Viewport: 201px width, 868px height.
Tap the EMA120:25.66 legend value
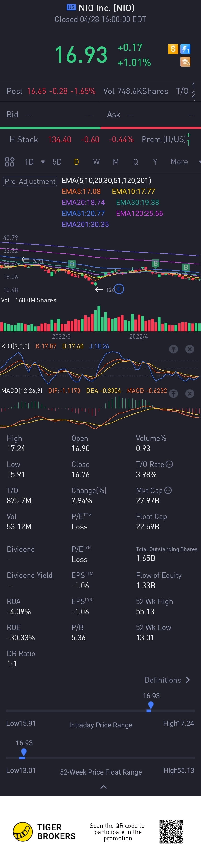coord(140,213)
